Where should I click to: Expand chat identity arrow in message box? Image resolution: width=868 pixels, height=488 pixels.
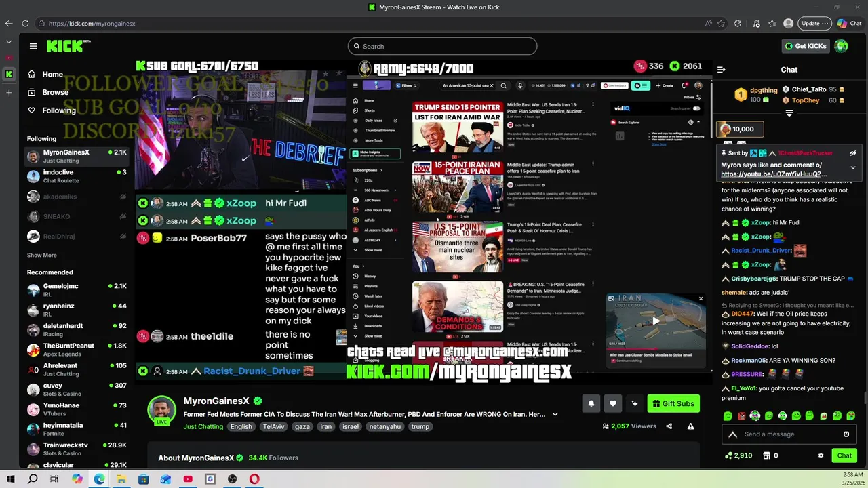click(732, 434)
